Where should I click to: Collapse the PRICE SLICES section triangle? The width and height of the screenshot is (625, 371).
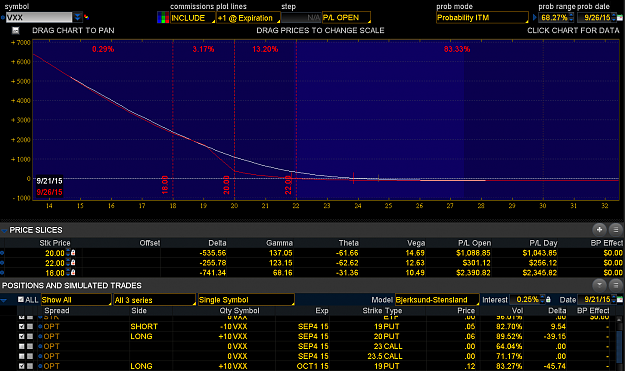pyautogui.click(x=4, y=230)
